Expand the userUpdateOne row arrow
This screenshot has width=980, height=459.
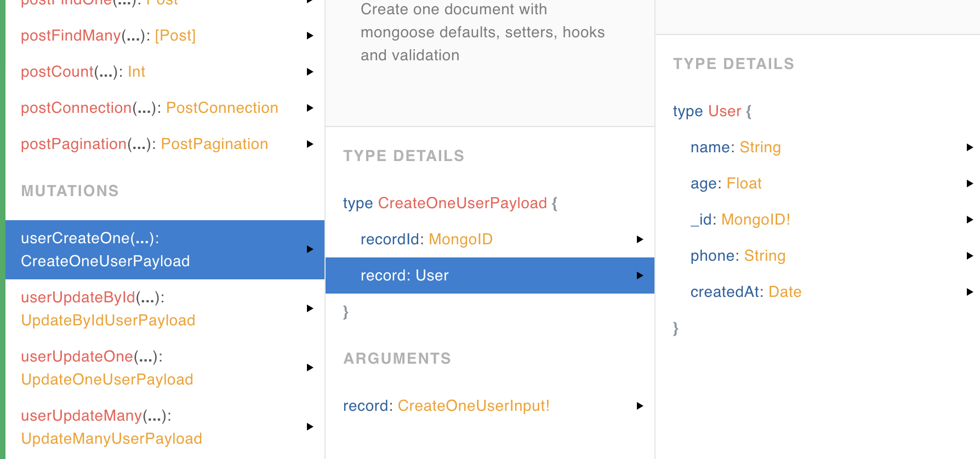310,368
